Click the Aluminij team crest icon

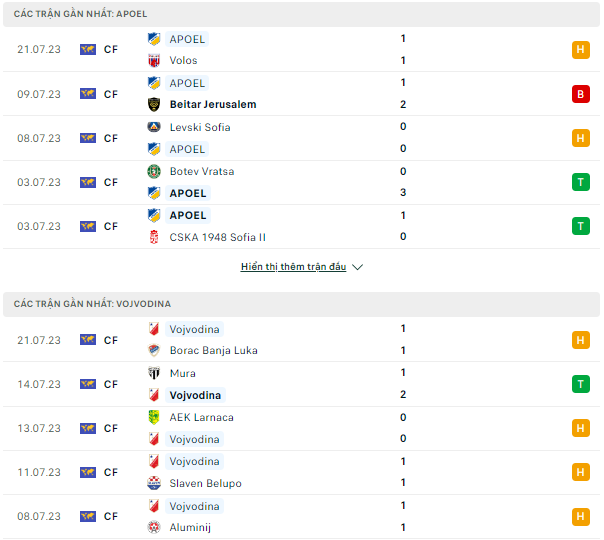(x=154, y=527)
